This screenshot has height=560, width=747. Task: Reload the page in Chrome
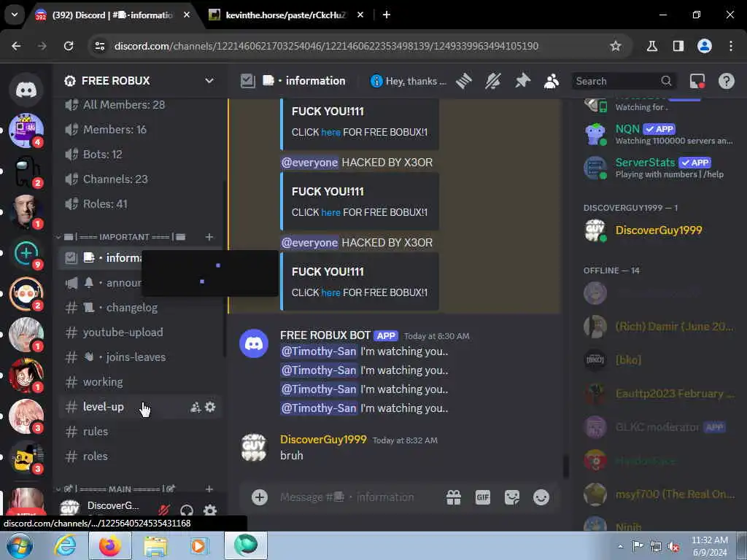pos(69,46)
